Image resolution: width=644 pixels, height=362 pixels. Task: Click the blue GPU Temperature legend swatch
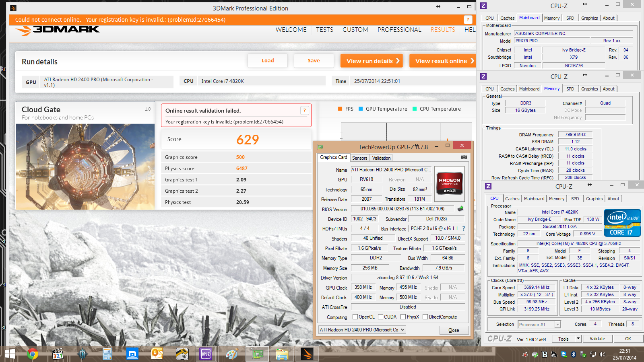coord(361,109)
